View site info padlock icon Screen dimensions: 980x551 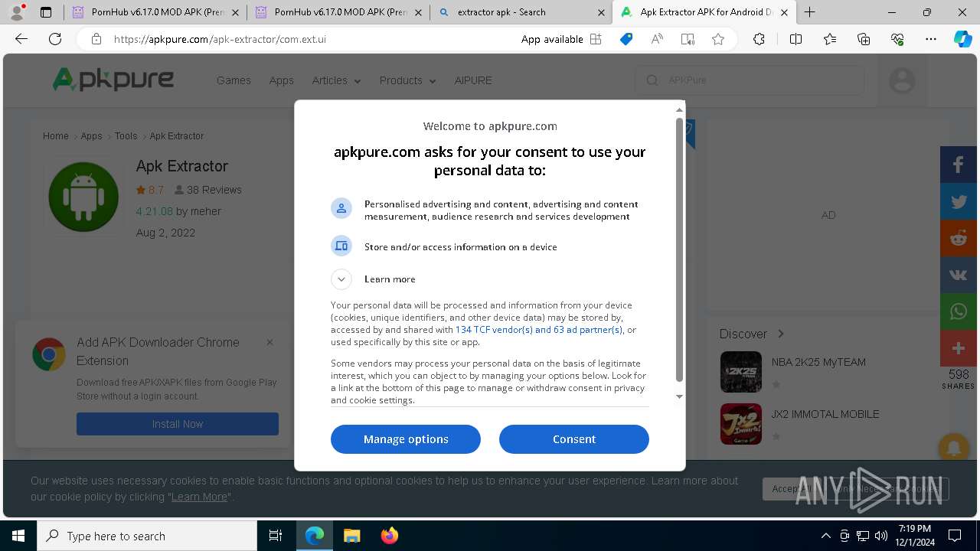96,39
